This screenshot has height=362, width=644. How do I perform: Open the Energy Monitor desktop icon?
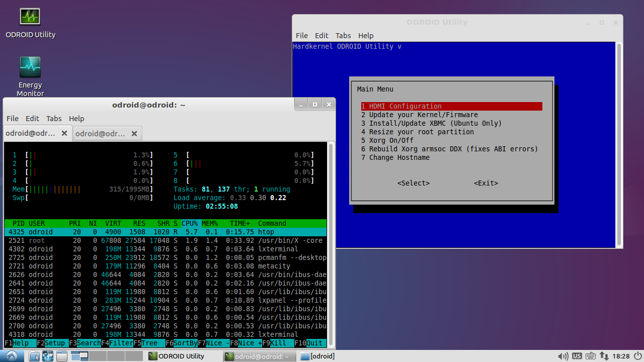30,76
